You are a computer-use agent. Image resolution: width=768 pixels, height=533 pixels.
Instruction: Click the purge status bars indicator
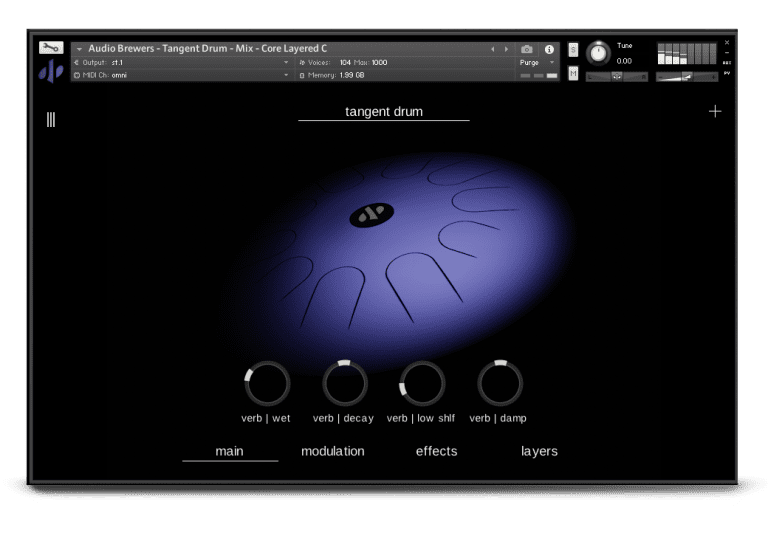[538, 75]
